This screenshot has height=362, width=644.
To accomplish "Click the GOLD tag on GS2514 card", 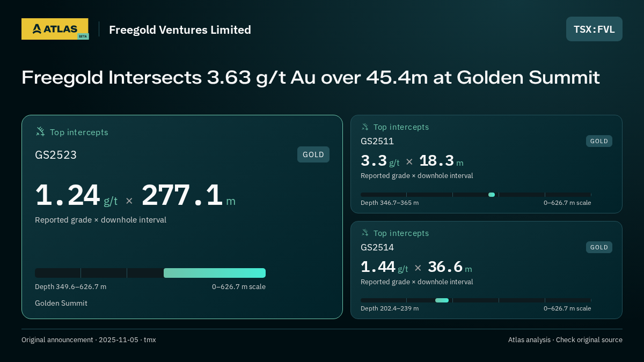I will tap(599, 247).
